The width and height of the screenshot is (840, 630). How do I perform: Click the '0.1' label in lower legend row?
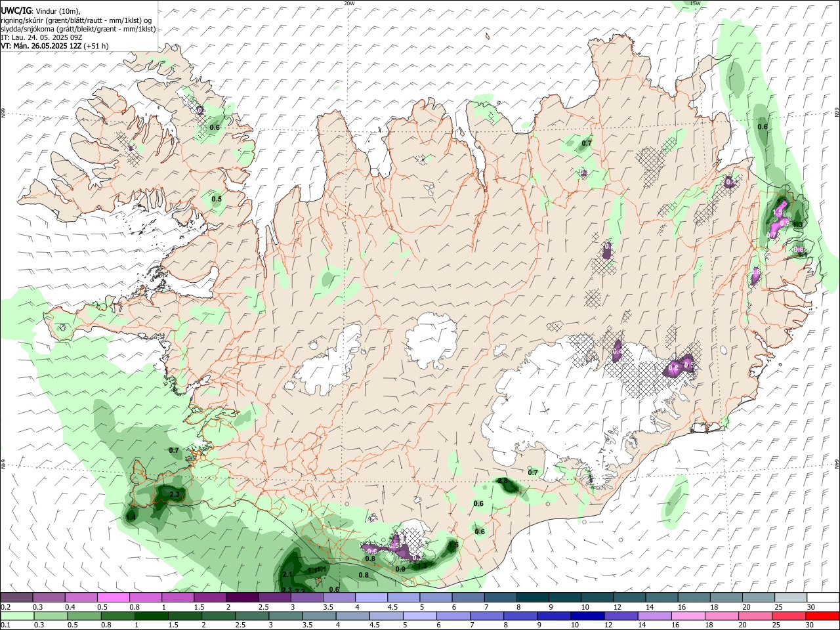click(x=5, y=625)
